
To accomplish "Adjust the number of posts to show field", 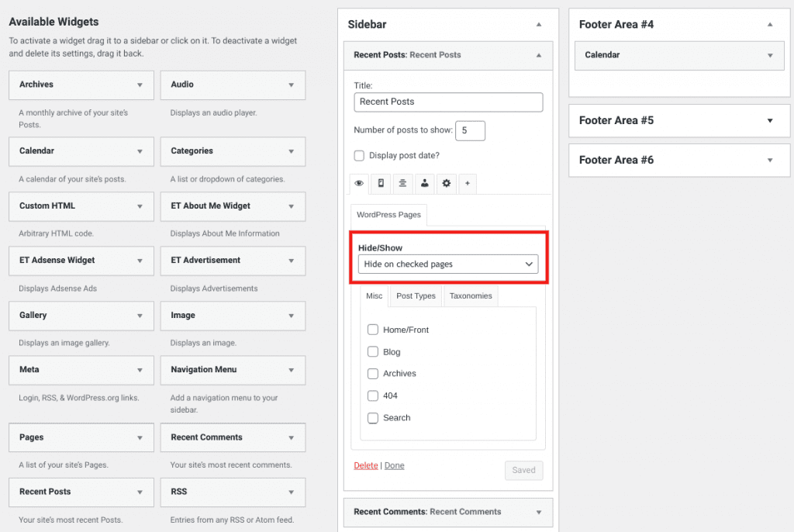I will pyautogui.click(x=470, y=131).
